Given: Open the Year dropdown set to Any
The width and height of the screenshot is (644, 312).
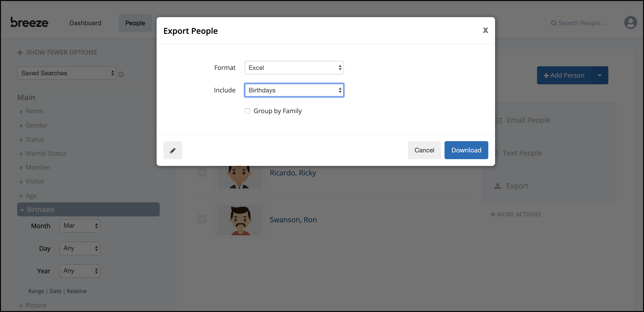Looking at the screenshot, I should (x=80, y=271).
